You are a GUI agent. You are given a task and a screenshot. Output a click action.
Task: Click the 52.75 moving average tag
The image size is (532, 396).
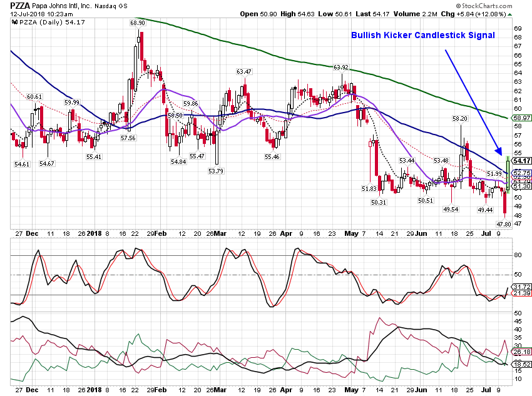point(522,173)
